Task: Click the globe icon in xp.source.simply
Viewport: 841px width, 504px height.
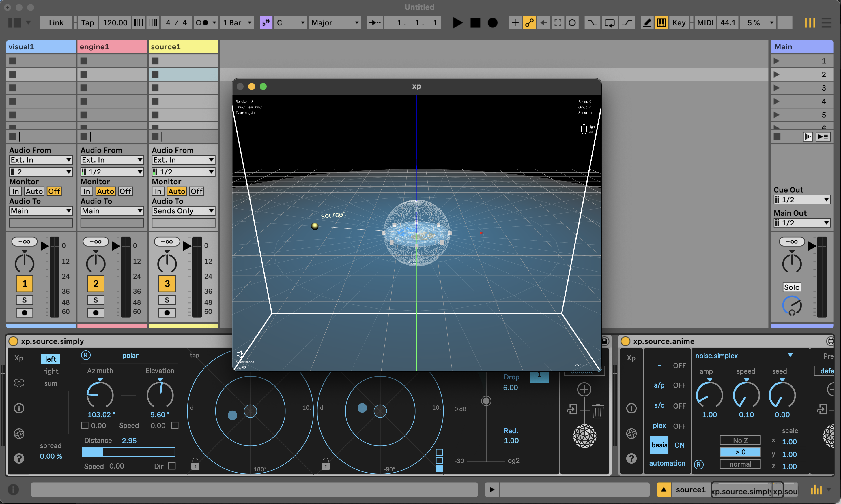Action: (19, 434)
